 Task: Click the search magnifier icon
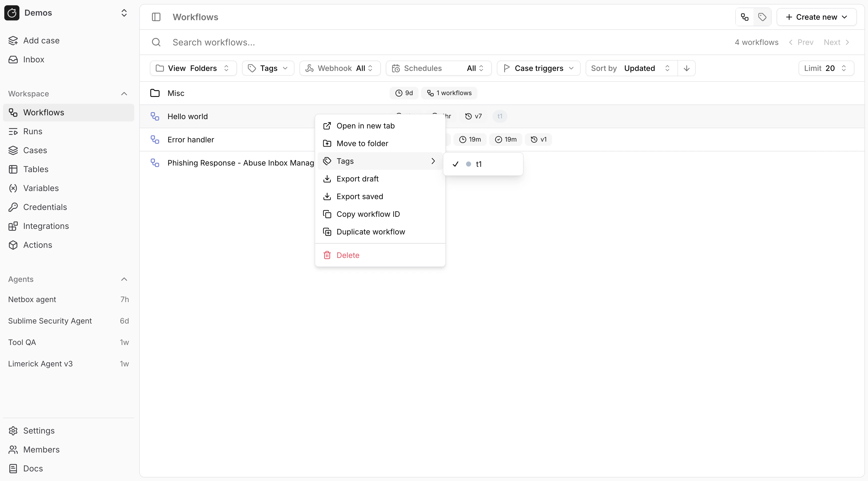(x=156, y=42)
